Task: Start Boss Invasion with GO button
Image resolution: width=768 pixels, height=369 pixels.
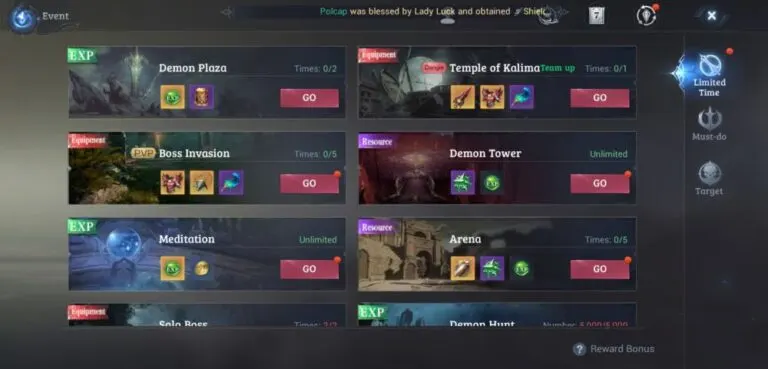Action: 309,183
